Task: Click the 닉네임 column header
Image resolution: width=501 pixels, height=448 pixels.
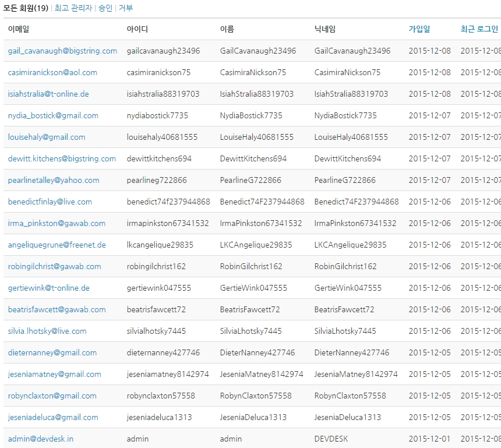Action: (x=324, y=29)
